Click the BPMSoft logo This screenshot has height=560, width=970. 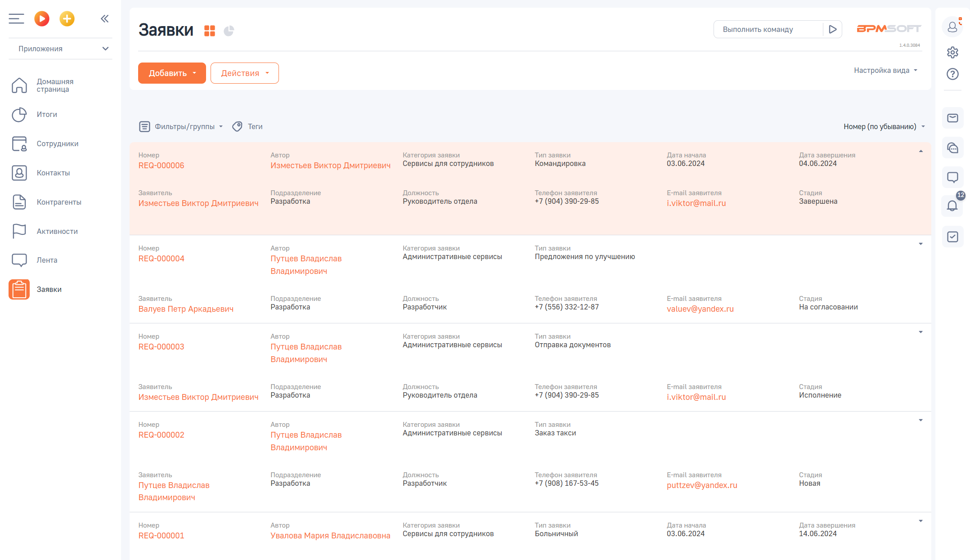(889, 29)
